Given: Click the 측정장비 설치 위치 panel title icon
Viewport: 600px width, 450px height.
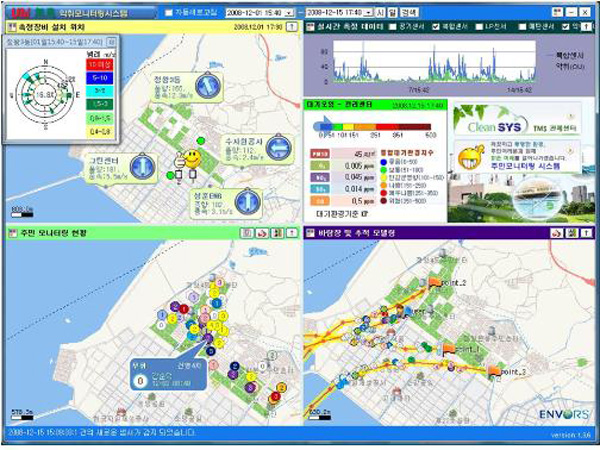Looking at the screenshot, I should [13, 27].
